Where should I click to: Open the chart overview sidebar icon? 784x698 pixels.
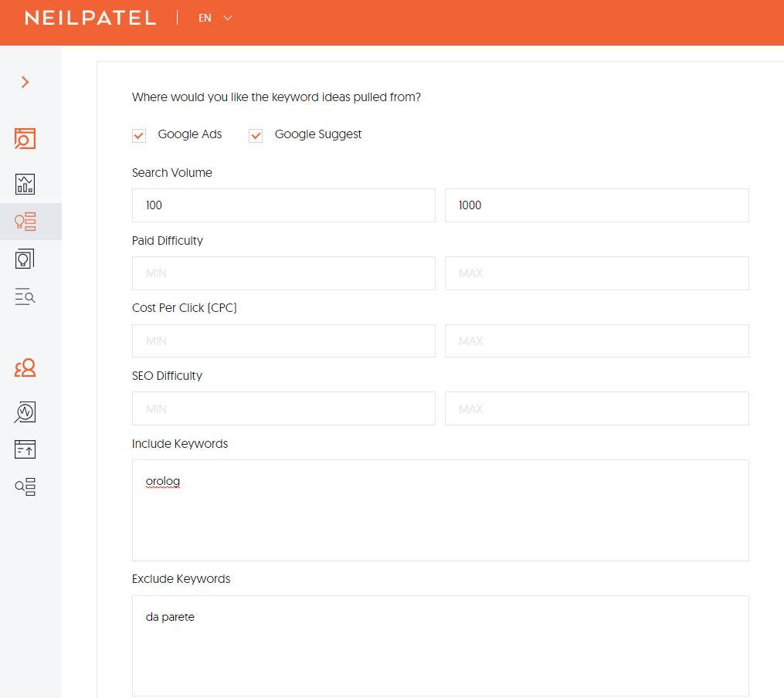(x=25, y=184)
